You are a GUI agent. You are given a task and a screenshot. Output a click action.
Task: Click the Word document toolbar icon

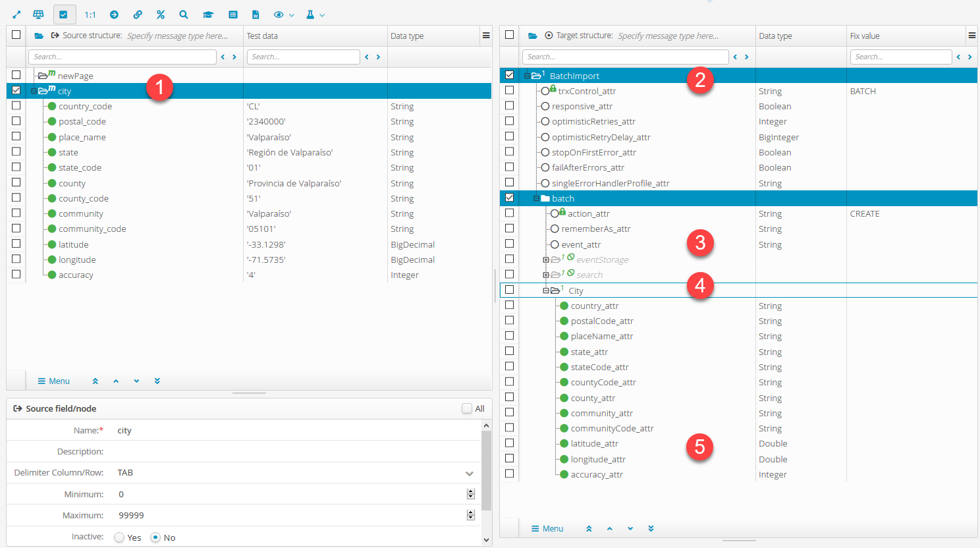[256, 14]
